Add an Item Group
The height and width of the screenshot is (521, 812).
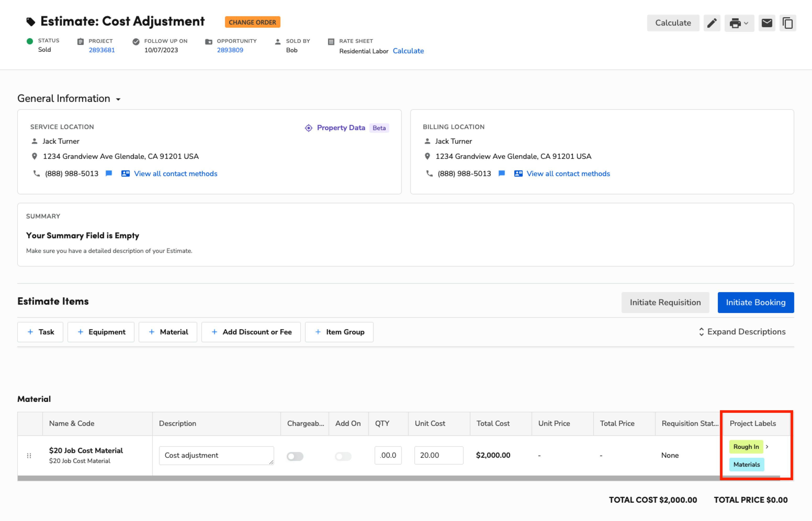[339, 332]
